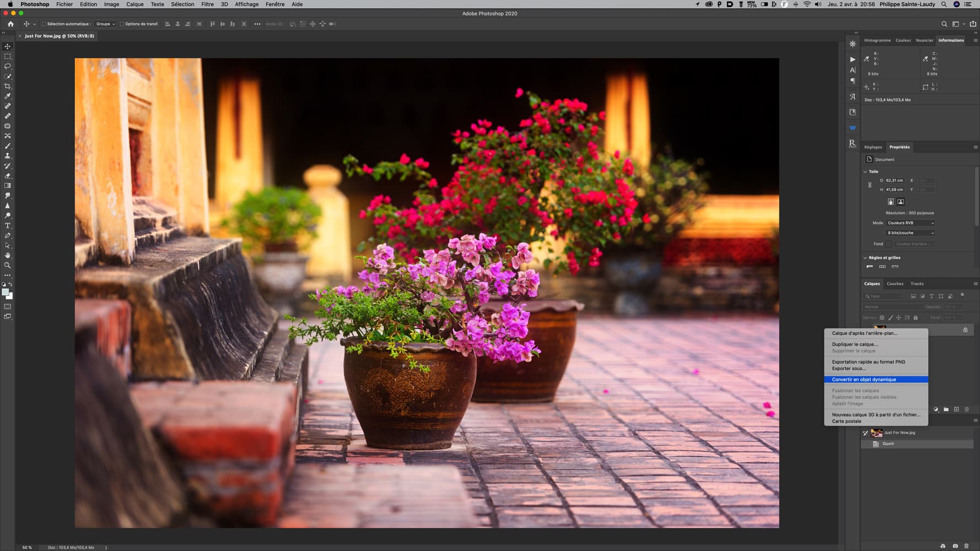Select the Zoom magnifier tool

click(x=8, y=266)
